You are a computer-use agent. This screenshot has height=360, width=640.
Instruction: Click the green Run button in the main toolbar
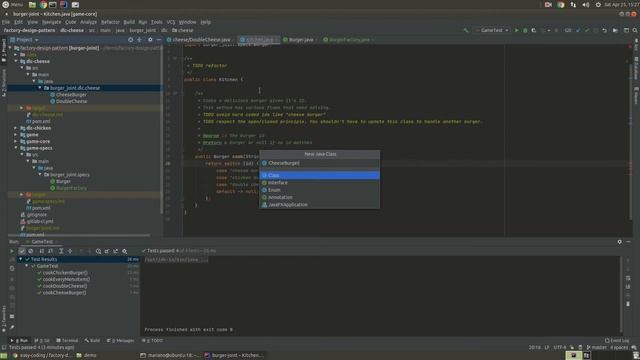coord(516,30)
